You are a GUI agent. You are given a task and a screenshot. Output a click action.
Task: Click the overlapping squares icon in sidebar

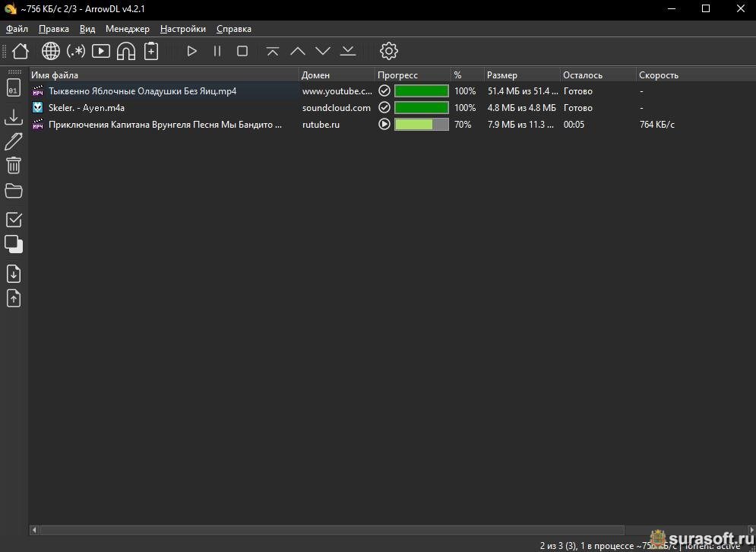click(x=14, y=244)
